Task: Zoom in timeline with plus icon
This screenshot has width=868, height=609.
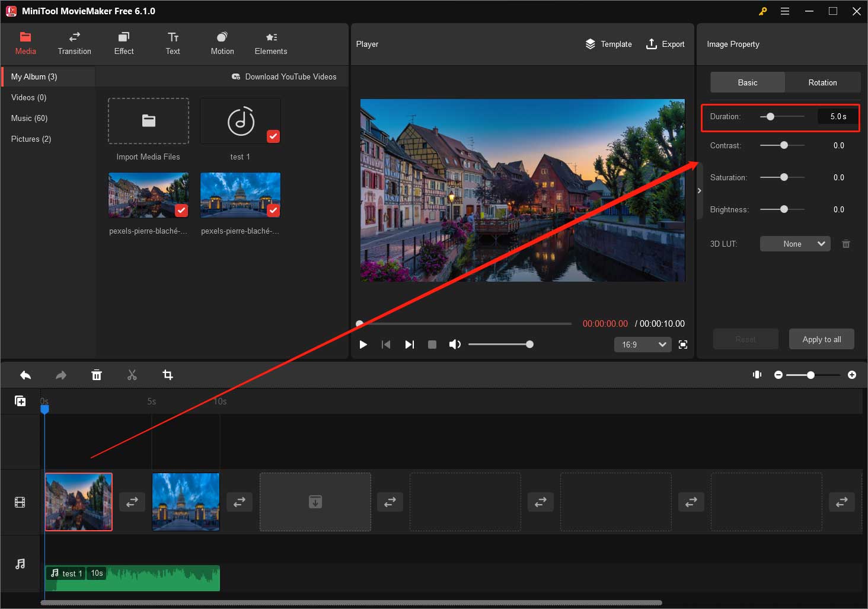Action: [852, 375]
